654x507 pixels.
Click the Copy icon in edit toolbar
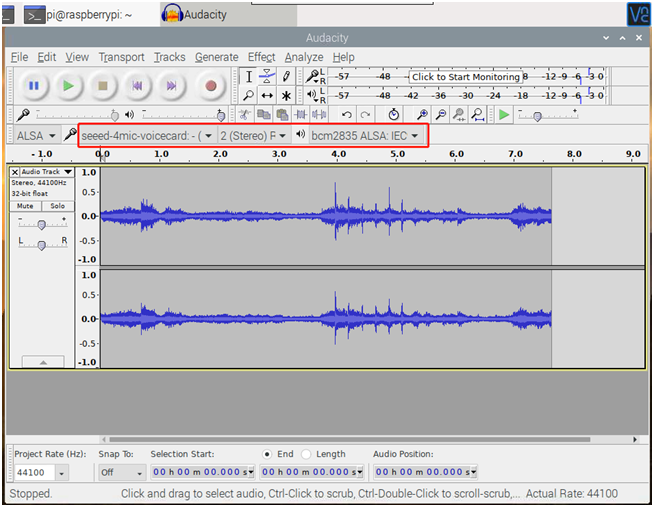tap(264, 114)
